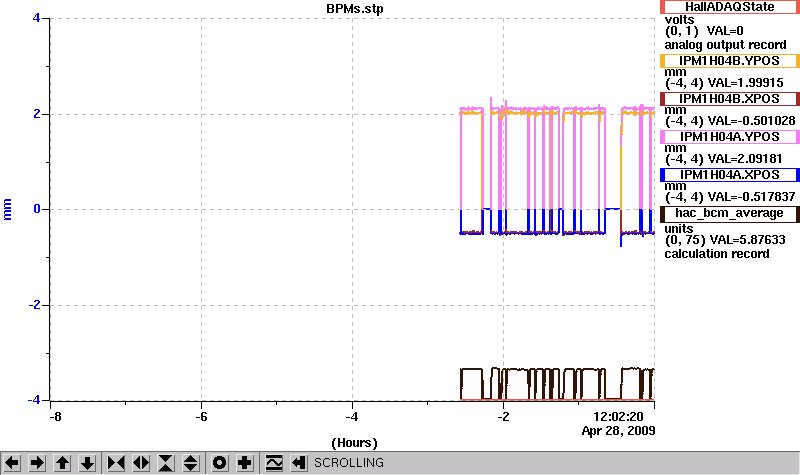This screenshot has height=475, width=800.
Task: Click the VAL=2.09181 reading
Action: pyautogui.click(x=744, y=159)
